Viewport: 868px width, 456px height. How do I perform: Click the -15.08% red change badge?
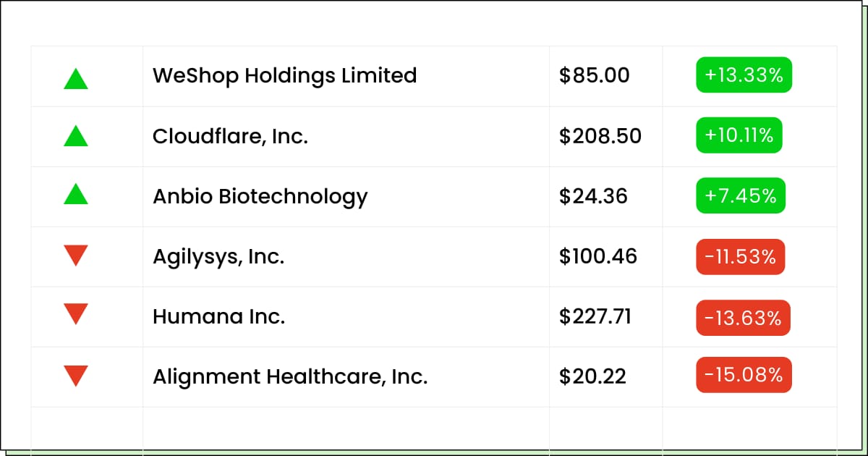(x=744, y=375)
